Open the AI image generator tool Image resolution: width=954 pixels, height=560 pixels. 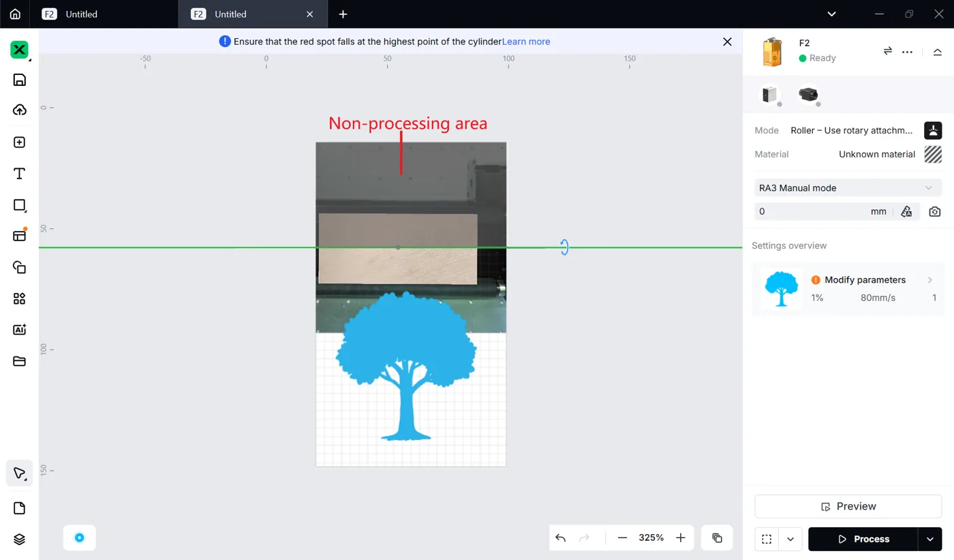(20, 330)
